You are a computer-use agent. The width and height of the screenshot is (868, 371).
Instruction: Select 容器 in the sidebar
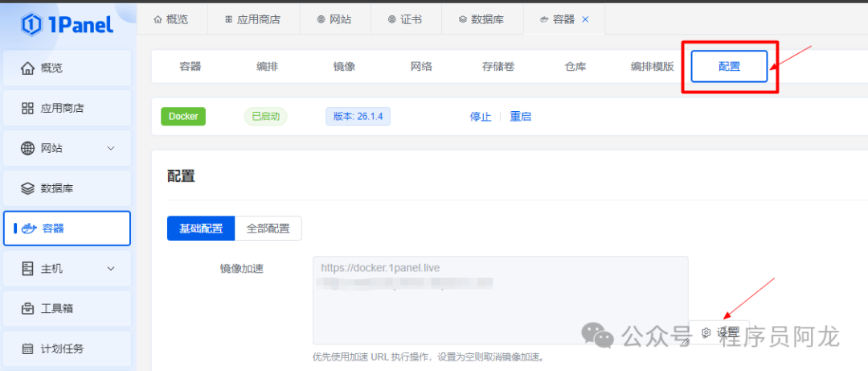pyautogui.click(x=67, y=229)
